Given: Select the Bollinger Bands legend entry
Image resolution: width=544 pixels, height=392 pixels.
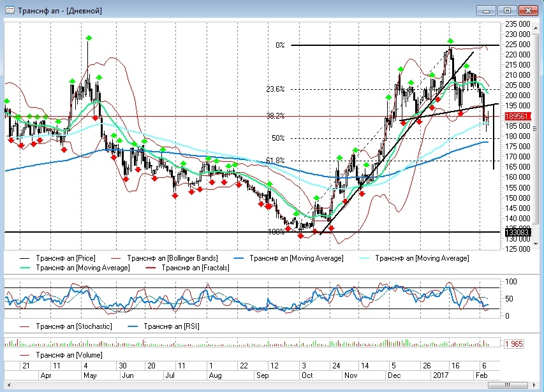Looking at the screenshot, I should [x=172, y=258].
